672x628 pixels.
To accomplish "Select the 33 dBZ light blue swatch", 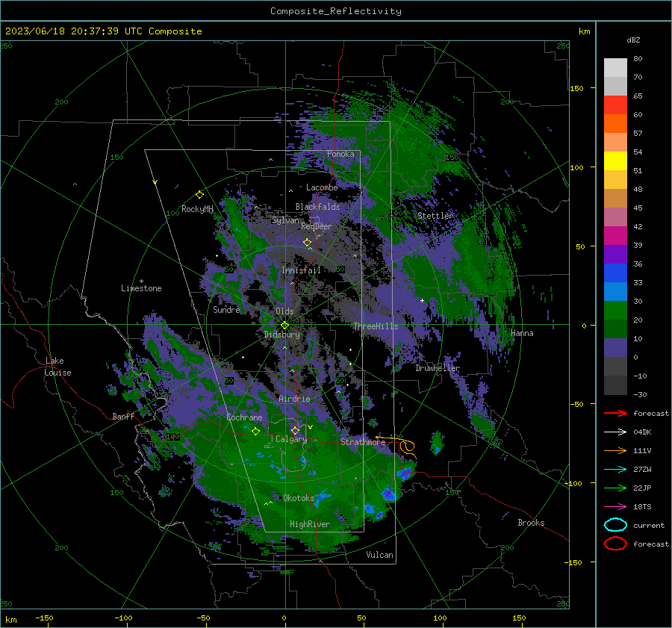I will 615,291.
